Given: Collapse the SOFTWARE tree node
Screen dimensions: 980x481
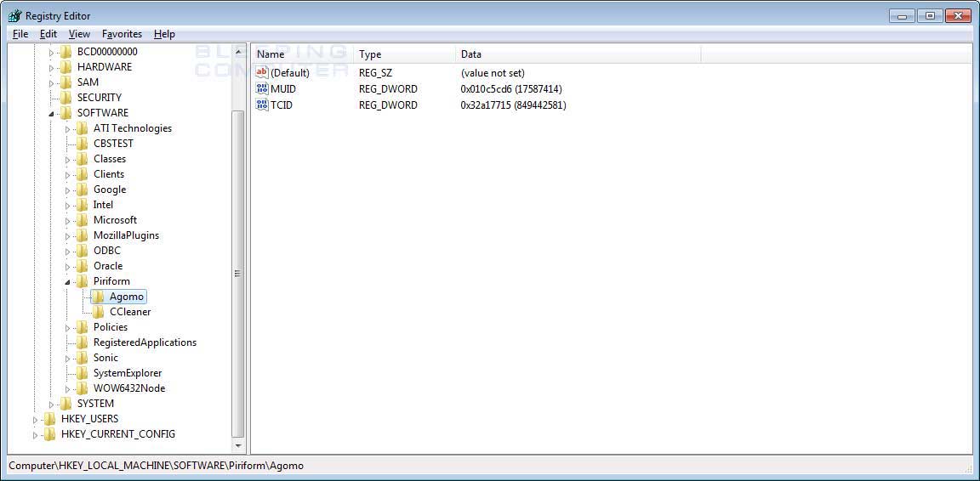Looking at the screenshot, I should (x=51, y=113).
